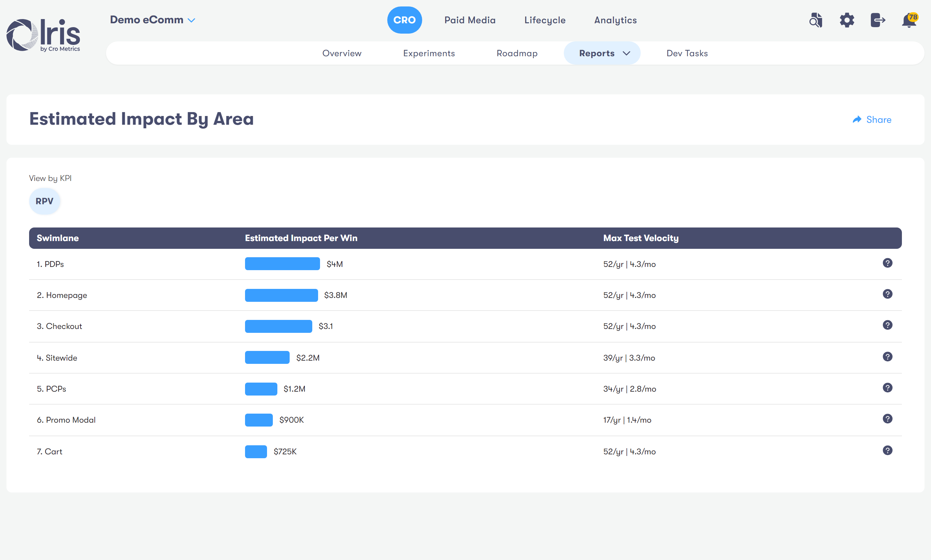Go to the Roadmap tab
Viewport: 931px width, 560px height.
coord(517,53)
